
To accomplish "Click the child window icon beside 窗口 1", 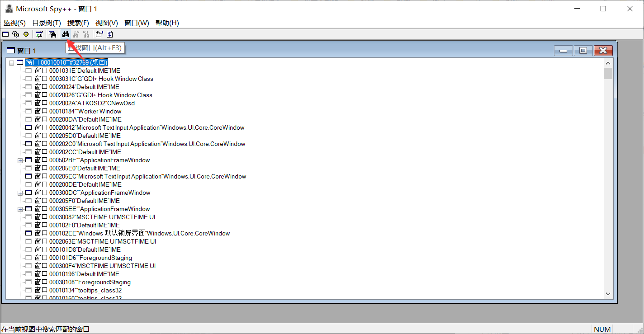I will click(10, 51).
